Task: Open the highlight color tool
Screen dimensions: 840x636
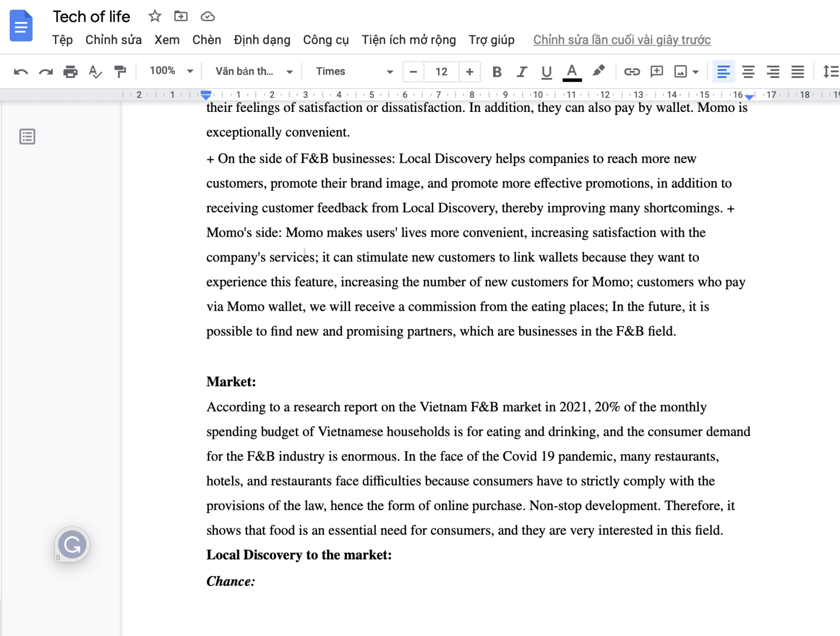Action: [x=598, y=71]
